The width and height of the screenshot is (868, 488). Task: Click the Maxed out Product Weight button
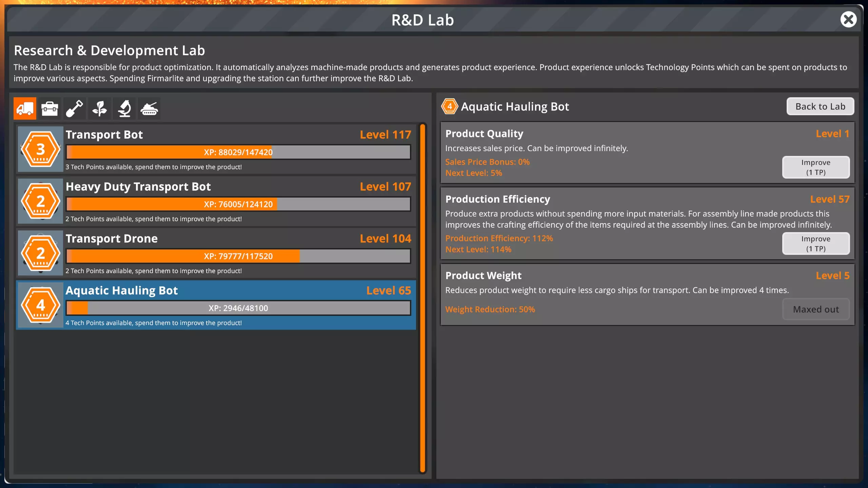815,309
